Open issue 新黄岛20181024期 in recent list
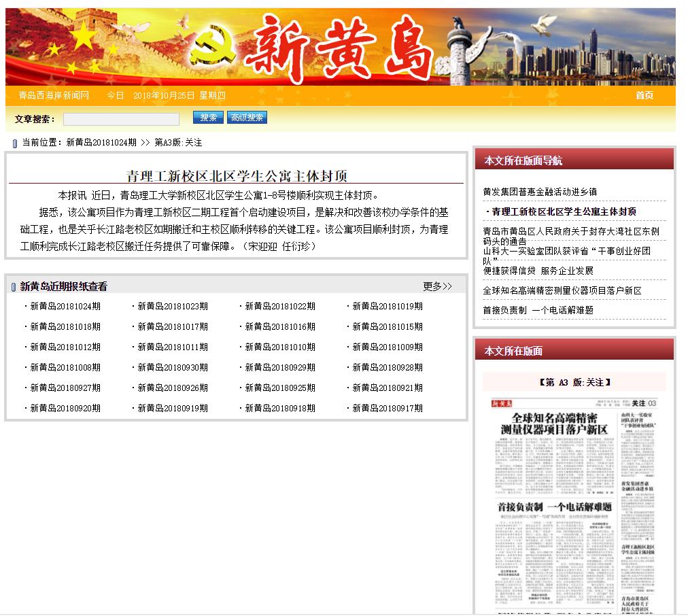Screen dimensions: 688x616 pyautogui.click(x=65, y=306)
